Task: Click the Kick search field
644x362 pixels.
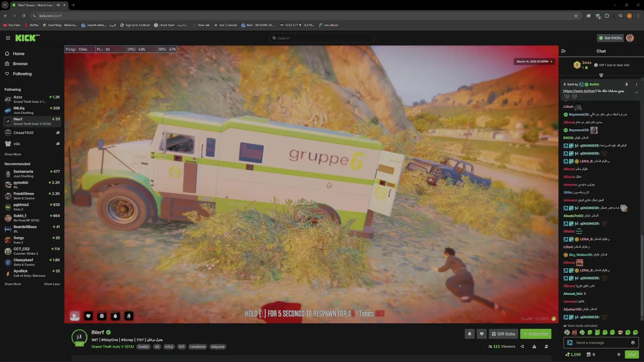Action: (322, 38)
